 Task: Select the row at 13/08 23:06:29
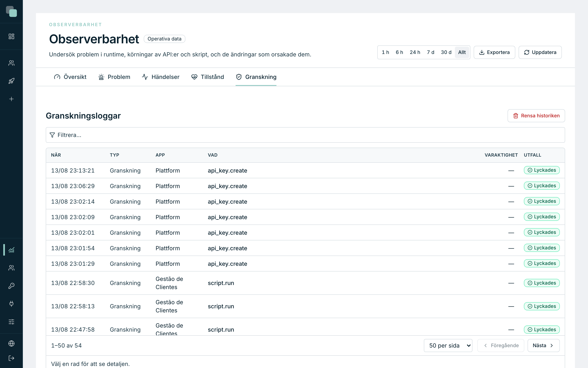(305, 186)
